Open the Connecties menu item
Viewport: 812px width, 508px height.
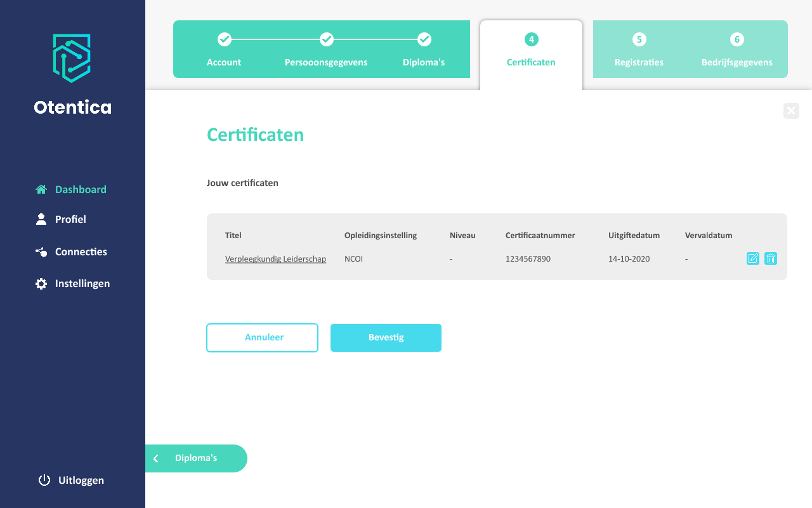pos(81,251)
